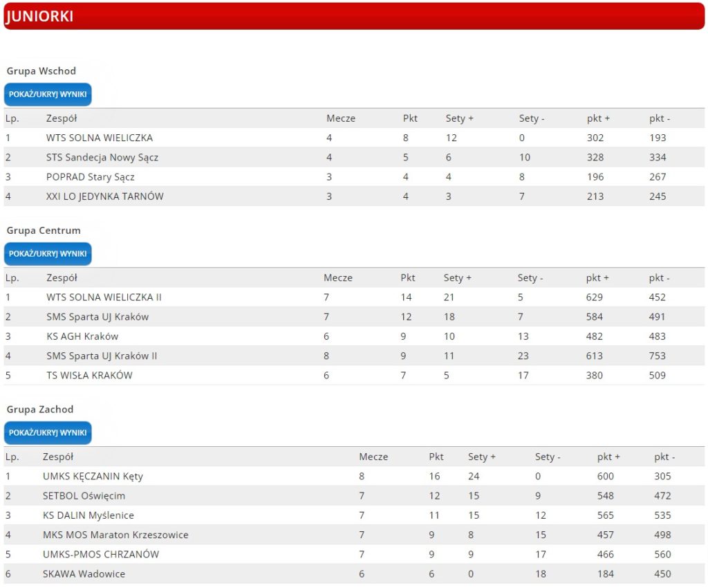Viewport: 708px width, 588px height.
Task: Click XXI LO JEDYNKA TARNÓW team name
Action: [x=105, y=196]
